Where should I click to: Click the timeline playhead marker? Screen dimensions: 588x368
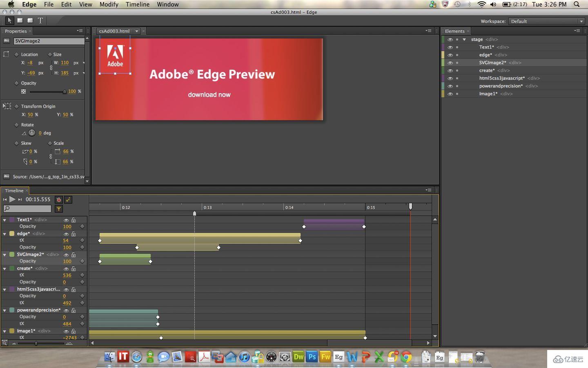point(410,206)
